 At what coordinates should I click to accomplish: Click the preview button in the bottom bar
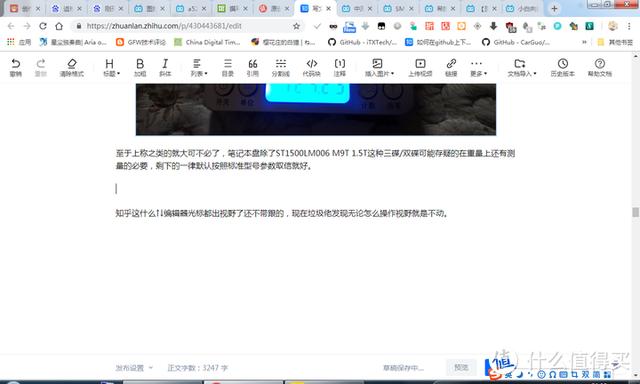tap(461, 367)
